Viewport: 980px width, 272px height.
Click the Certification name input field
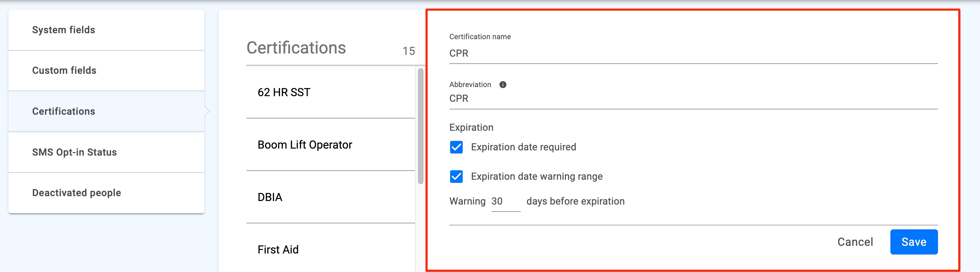693,53
